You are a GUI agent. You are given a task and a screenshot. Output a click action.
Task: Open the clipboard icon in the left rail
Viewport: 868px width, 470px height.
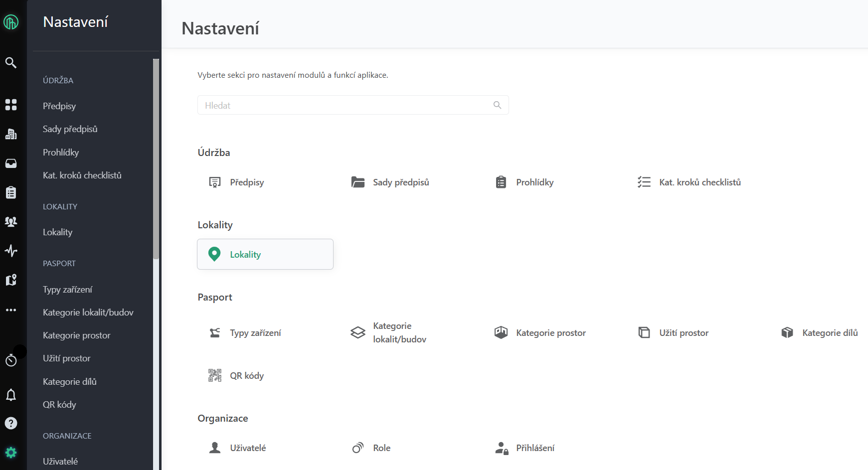tap(11, 192)
